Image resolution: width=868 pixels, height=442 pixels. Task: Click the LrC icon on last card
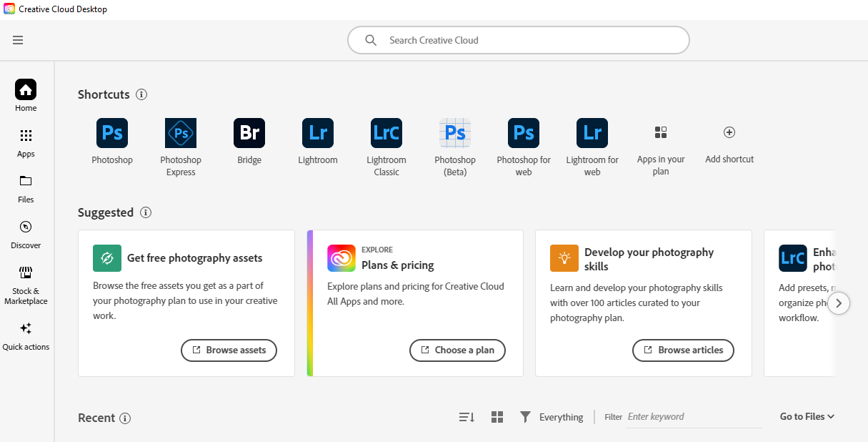pos(793,258)
